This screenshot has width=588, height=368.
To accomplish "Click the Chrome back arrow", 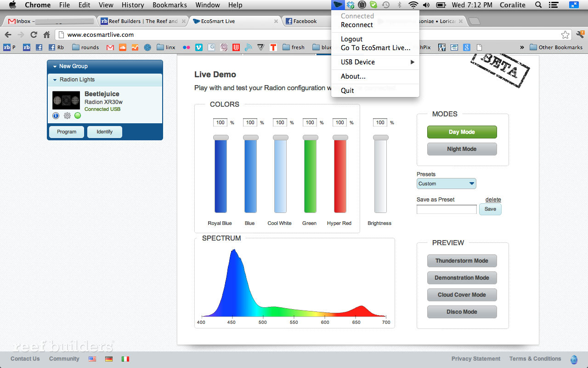I will [8, 34].
